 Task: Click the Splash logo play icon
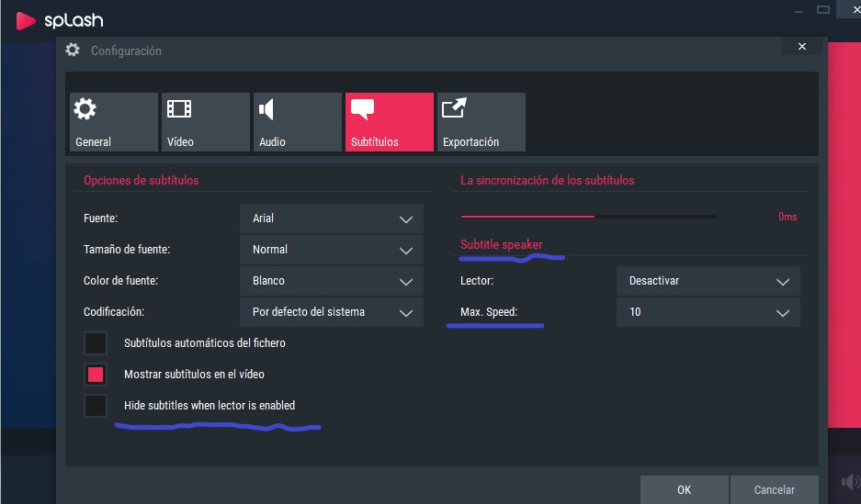coord(26,19)
